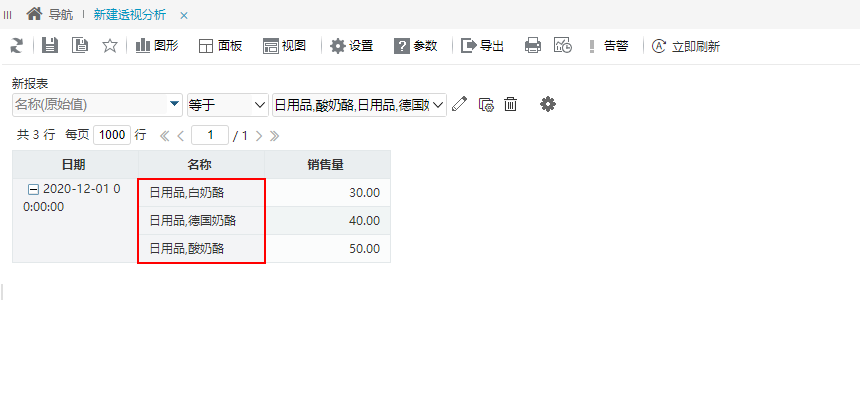Open filter settings gear icon
The width and height of the screenshot is (860, 405).
point(548,104)
